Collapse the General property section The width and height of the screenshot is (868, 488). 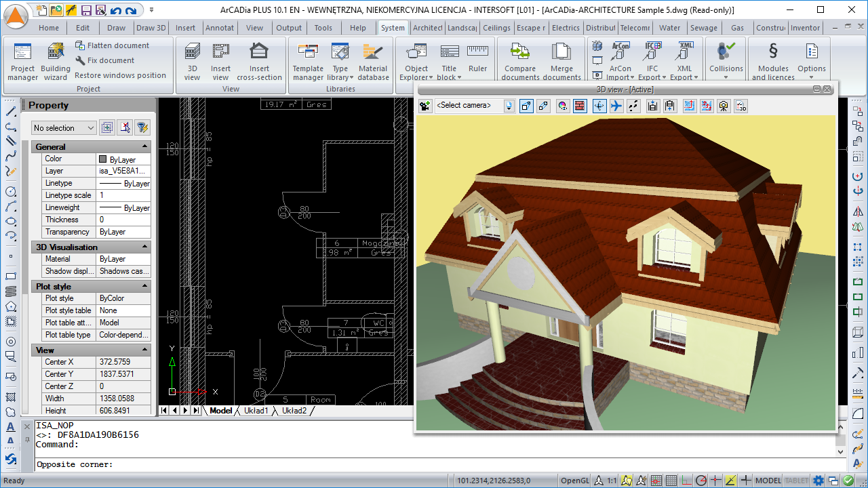144,147
